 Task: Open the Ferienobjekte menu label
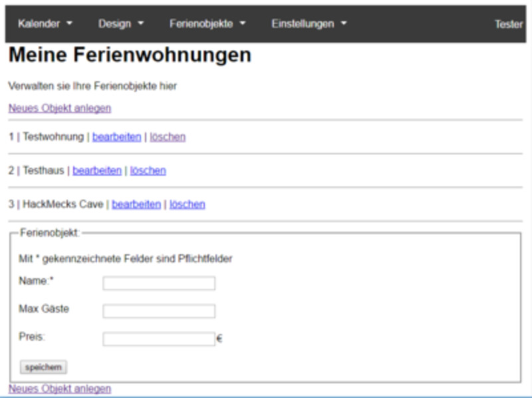pyautogui.click(x=201, y=24)
